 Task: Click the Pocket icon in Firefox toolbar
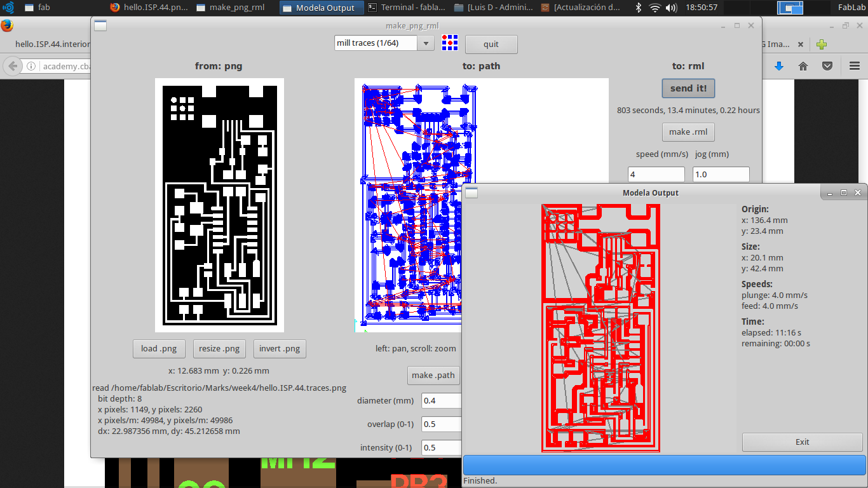point(827,66)
